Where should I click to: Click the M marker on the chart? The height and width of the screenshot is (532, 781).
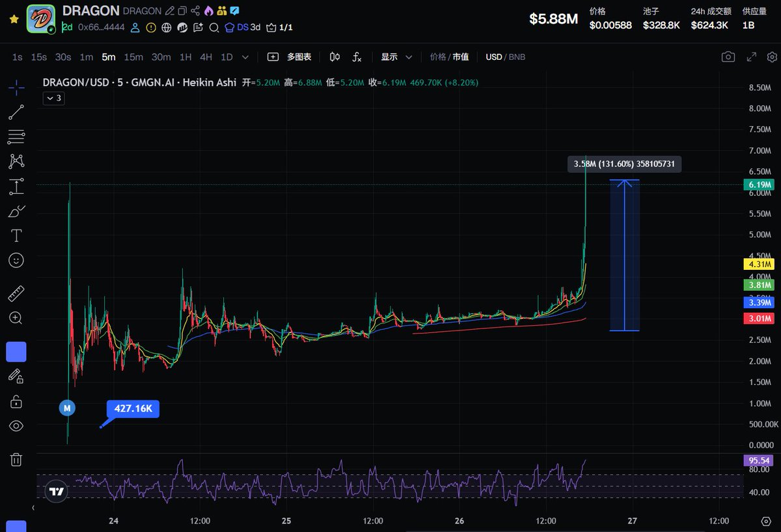click(67, 408)
